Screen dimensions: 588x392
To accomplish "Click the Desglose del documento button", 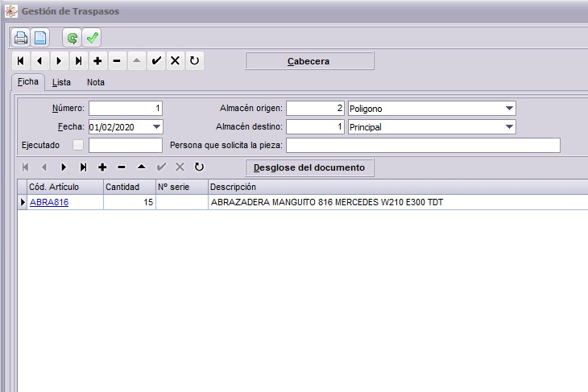I will click(x=309, y=167).
